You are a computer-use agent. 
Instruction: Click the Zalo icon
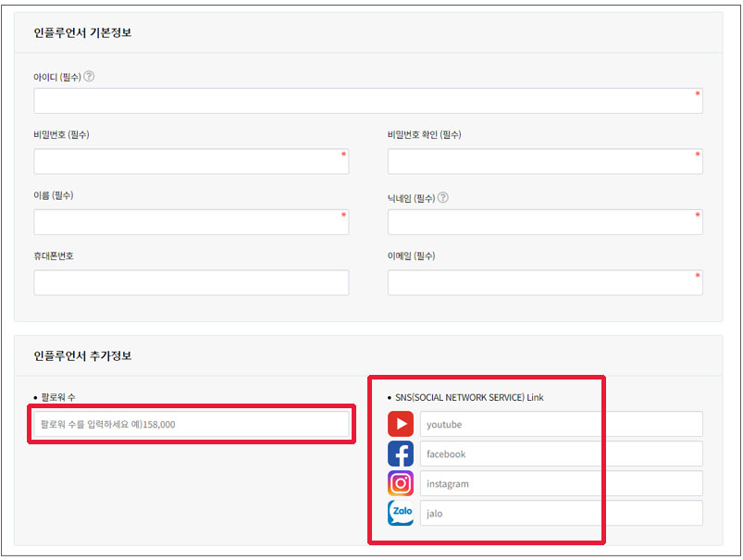(x=401, y=513)
